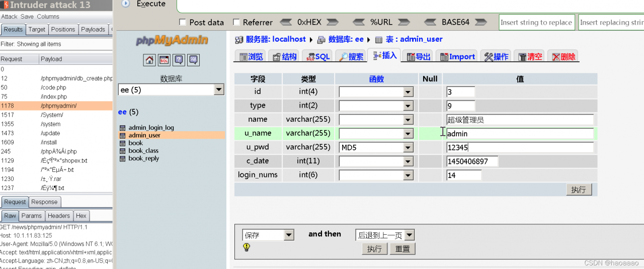Open the 保存 action dropdown
644x269 pixels.
268,235
